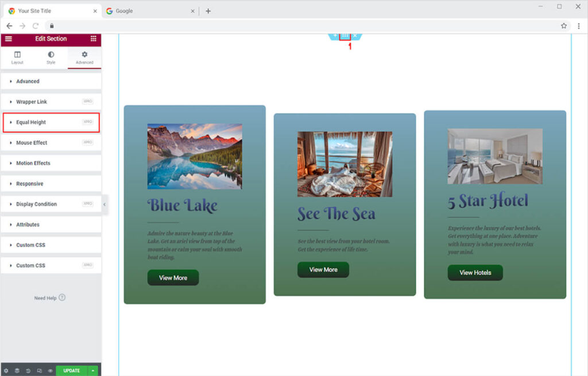This screenshot has width=588, height=376.
Task: Open page settings gear in bottom bar
Action: tap(6, 371)
